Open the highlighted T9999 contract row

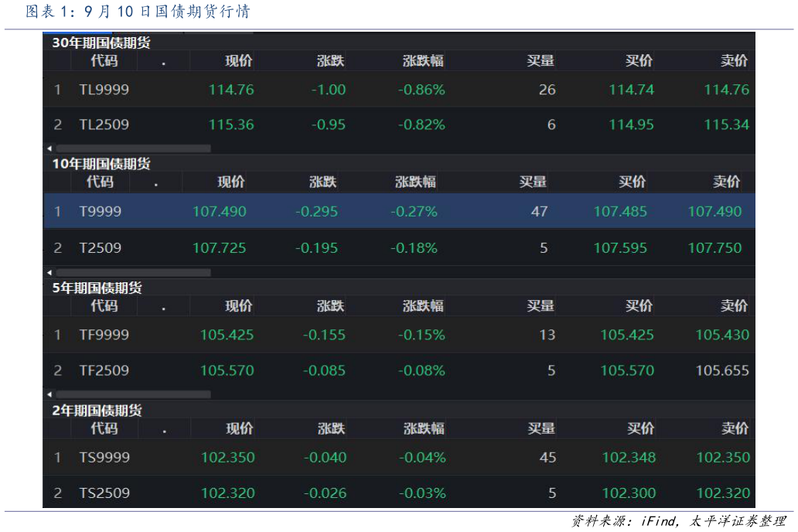(x=100, y=211)
